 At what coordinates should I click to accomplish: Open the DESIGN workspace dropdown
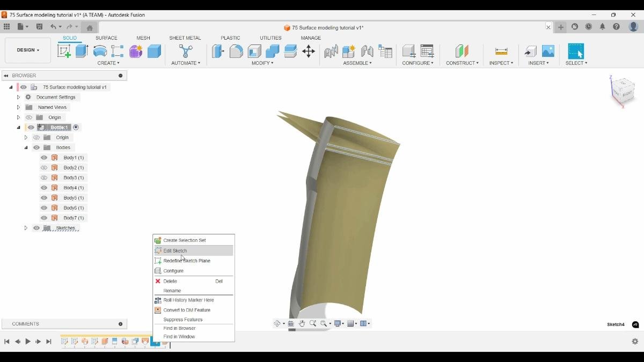click(x=28, y=50)
